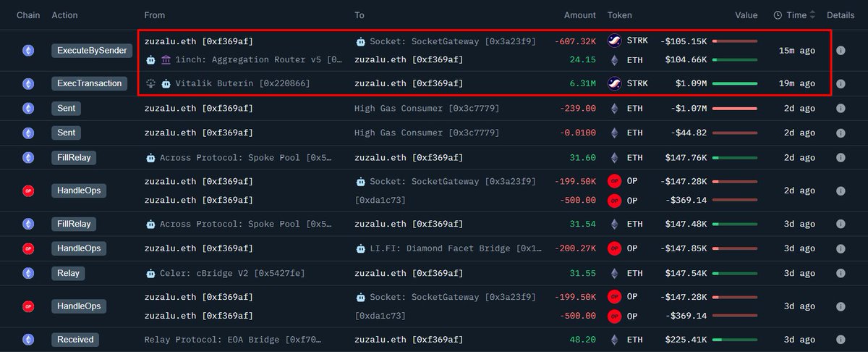
Task: Open Socket: SocketGateway in the 15m ago row
Action: (453, 41)
